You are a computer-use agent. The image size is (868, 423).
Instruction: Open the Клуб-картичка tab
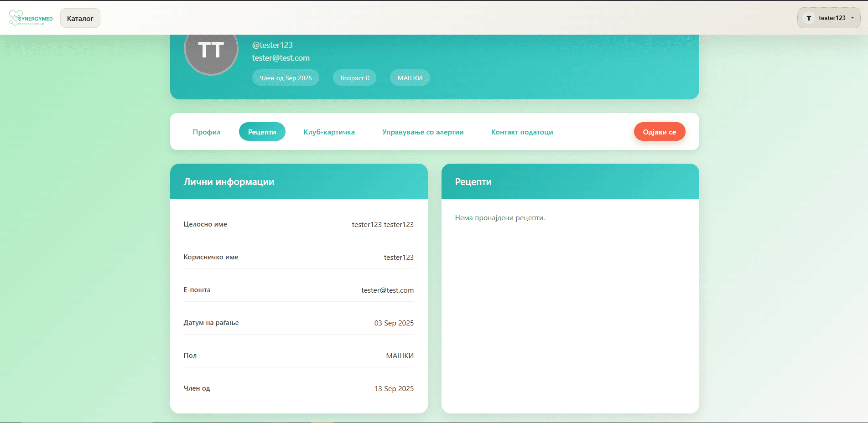tap(329, 132)
